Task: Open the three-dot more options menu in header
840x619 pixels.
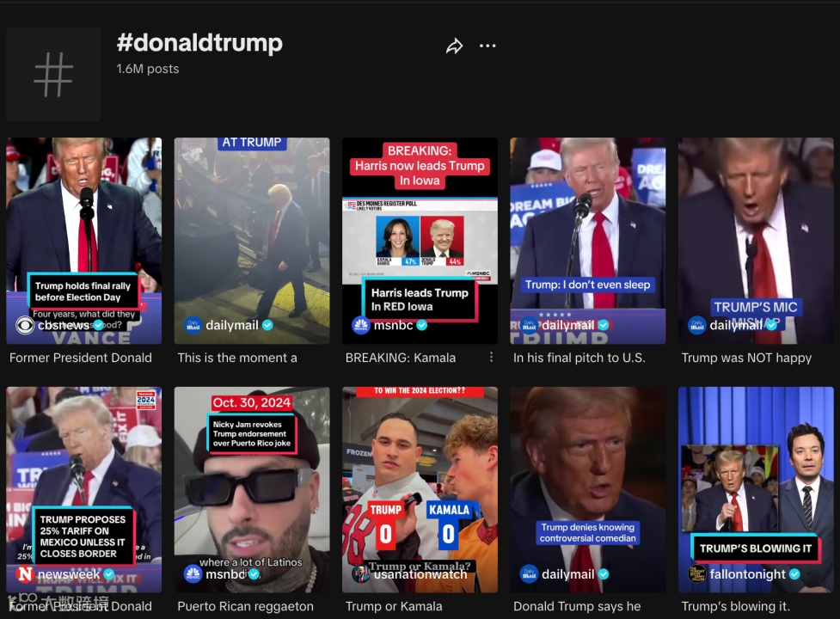Action: 487,46
